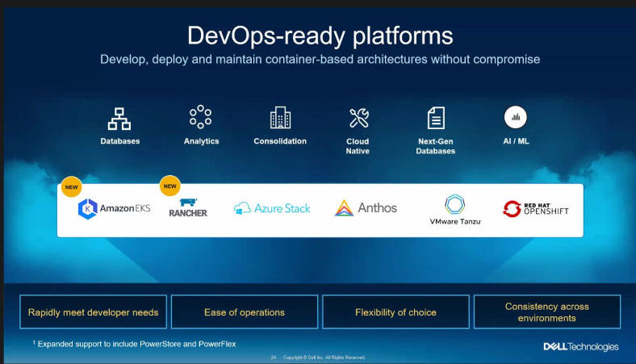Click the PowerStore and PowerFlex footnote

pyautogui.click(x=134, y=344)
